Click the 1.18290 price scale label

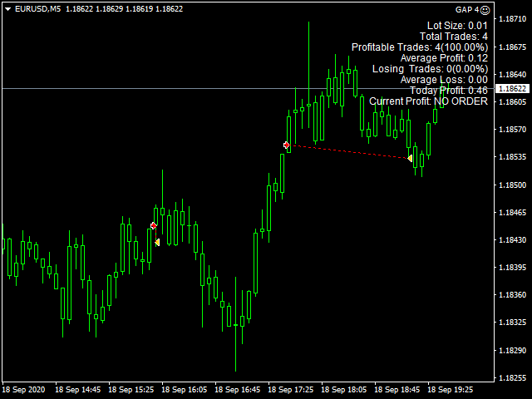click(x=512, y=350)
